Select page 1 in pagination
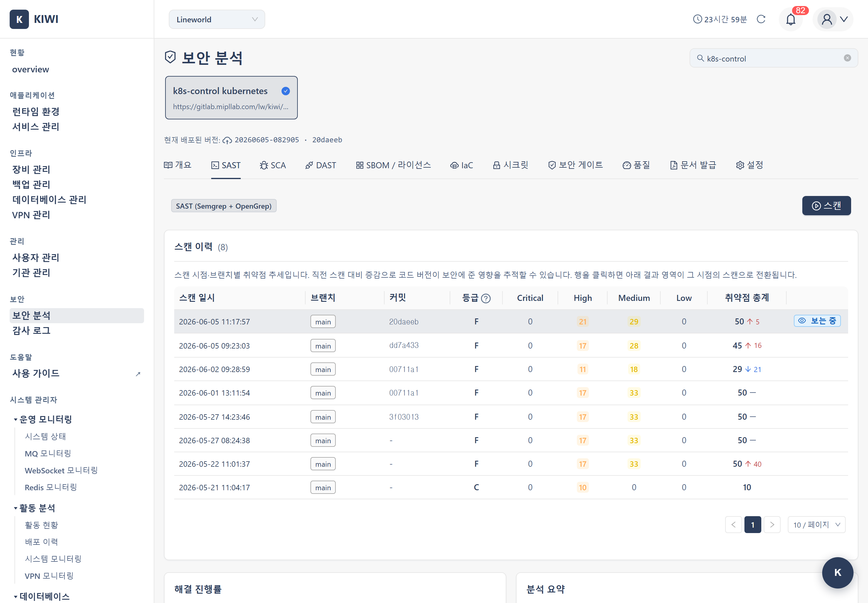 coord(753,525)
